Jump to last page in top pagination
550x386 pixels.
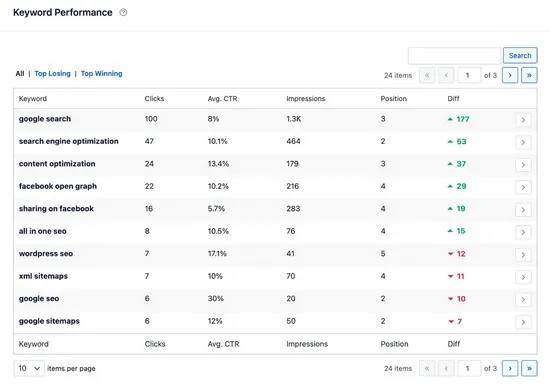[x=529, y=75]
